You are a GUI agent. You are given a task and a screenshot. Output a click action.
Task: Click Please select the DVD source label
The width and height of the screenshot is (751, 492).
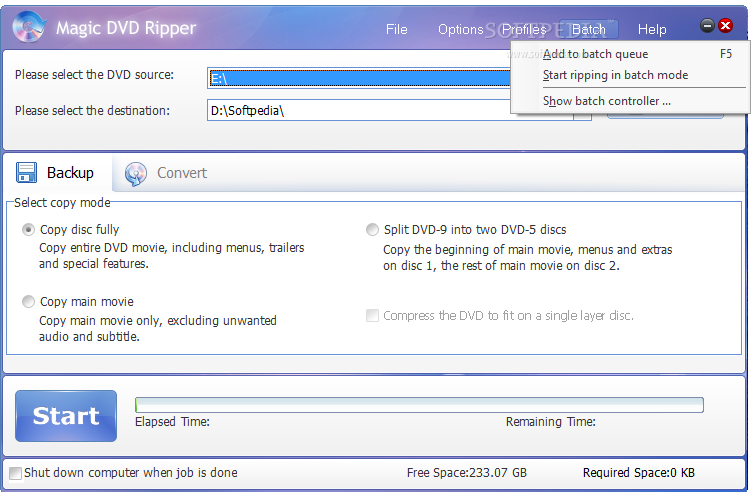coord(94,75)
